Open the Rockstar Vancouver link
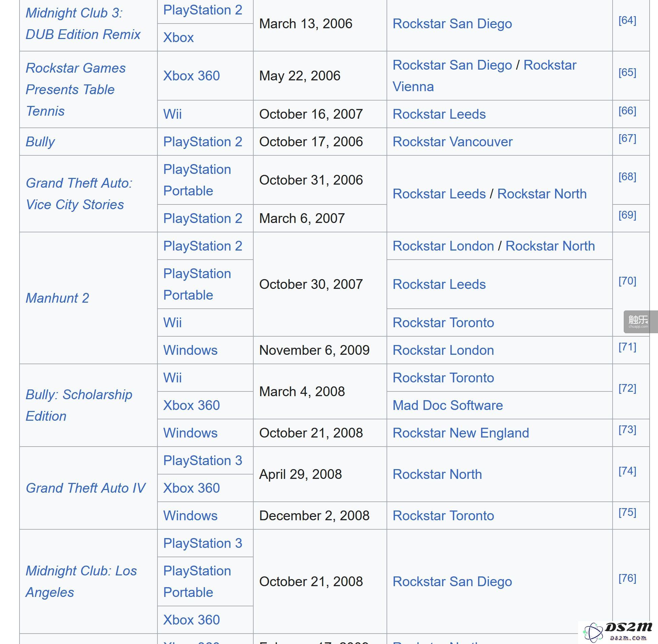Screen dimensions: 658x644 [453, 142]
